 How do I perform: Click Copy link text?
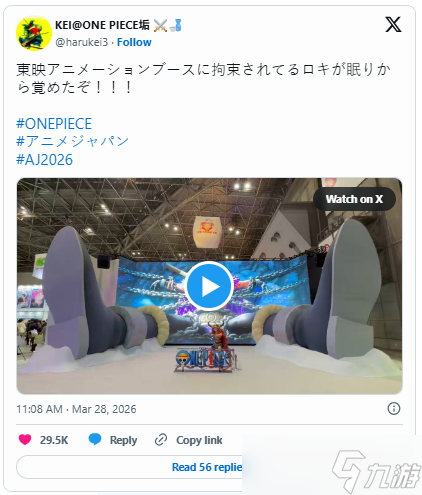199,440
